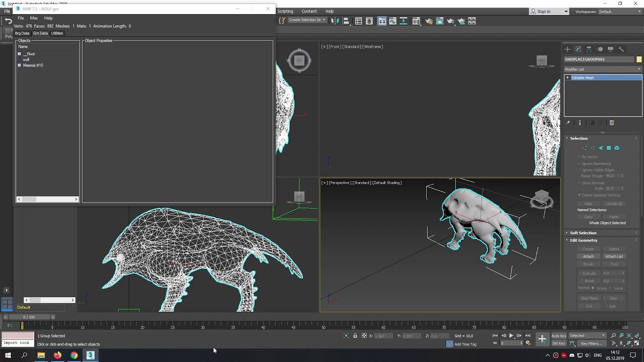
Task: Switch to the Display command panel
Action: pos(610,49)
